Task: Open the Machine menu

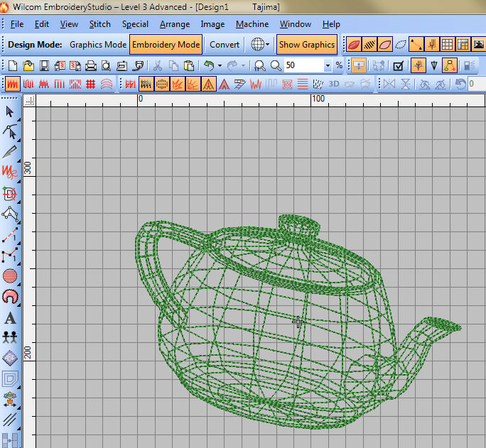Action: coord(252,24)
